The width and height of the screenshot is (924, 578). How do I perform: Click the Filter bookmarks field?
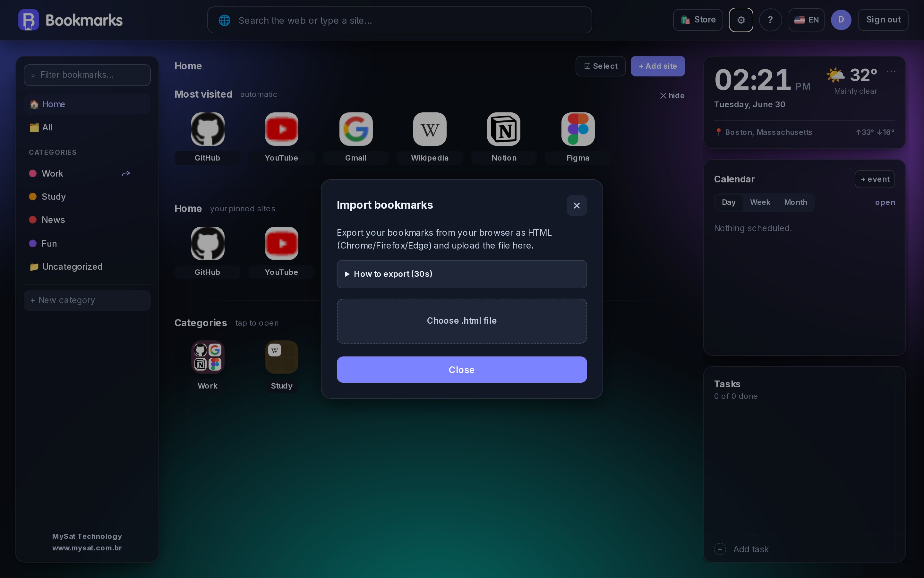tap(87, 75)
